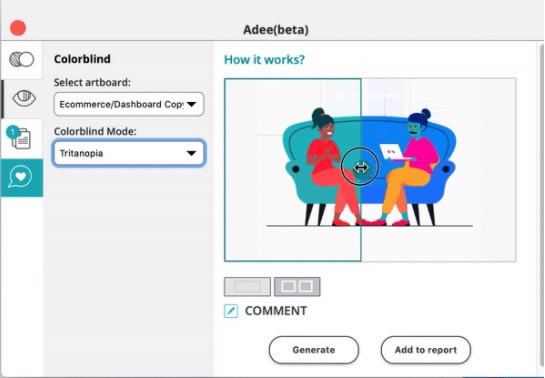Image resolution: width=545 pixels, height=378 pixels.
Task: Click the original colors left preview half
Action: coord(293,170)
